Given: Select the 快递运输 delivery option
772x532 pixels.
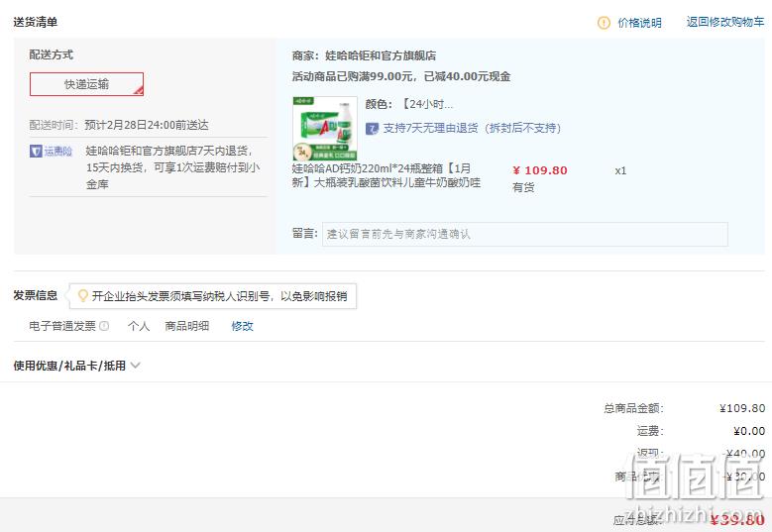Looking at the screenshot, I should (86, 84).
